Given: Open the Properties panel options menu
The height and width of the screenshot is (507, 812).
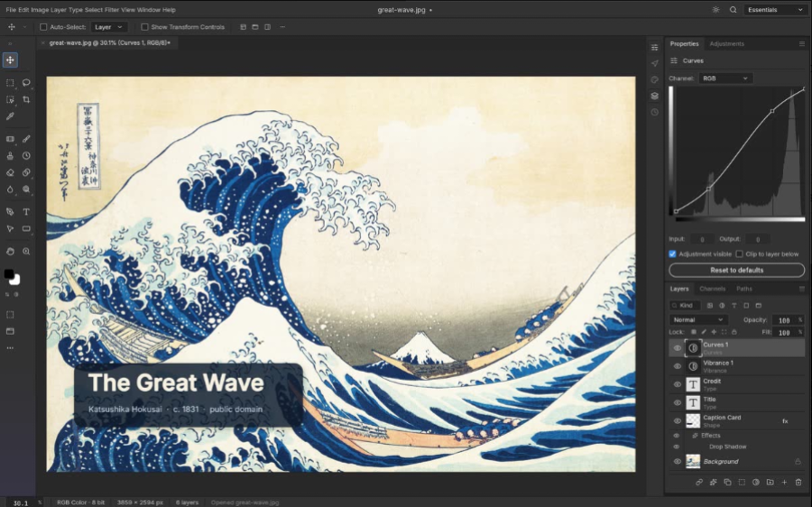Looking at the screenshot, I should point(802,44).
